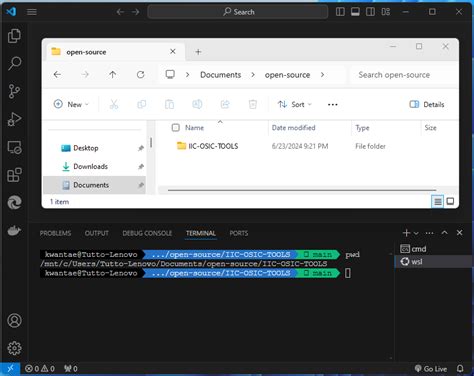This screenshot has height=376, width=474.
Task: Go up one folder level in Explorer
Action: point(113,74)
